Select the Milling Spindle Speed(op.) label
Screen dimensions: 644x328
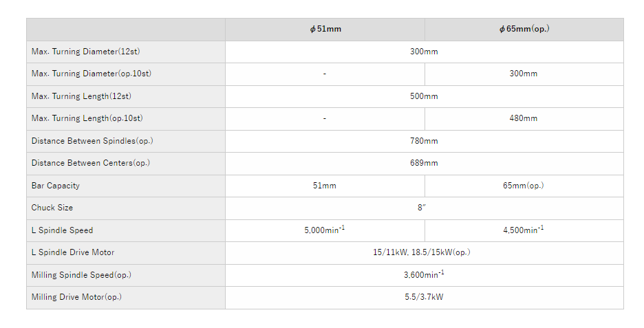coord(81,275)
